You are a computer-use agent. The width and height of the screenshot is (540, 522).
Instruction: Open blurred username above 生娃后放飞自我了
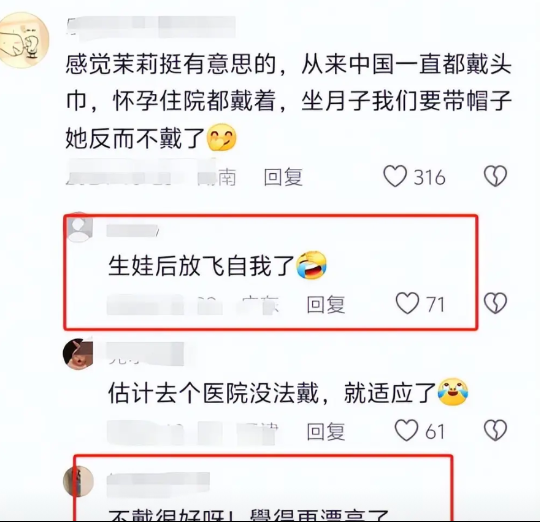[132, 231]
